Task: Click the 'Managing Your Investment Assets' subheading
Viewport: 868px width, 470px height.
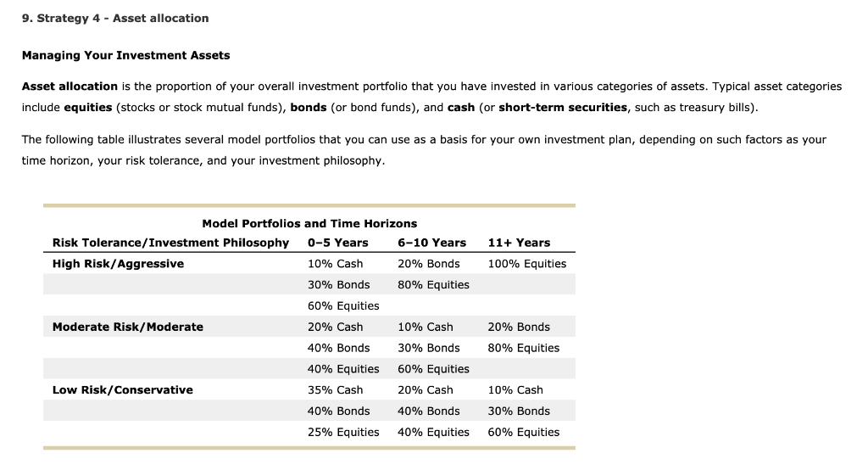Action: click(x=125, y=55)
